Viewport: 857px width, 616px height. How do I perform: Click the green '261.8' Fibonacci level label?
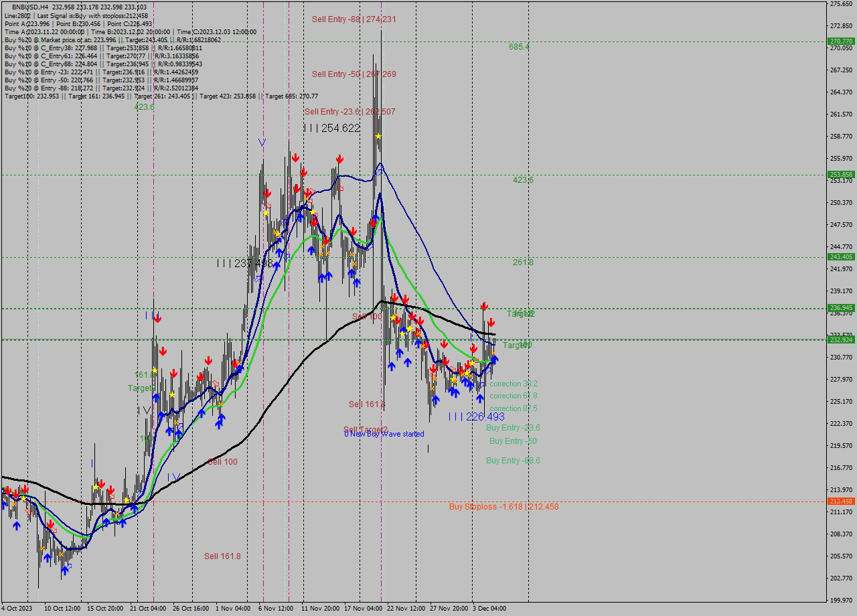tap(523, 262)
